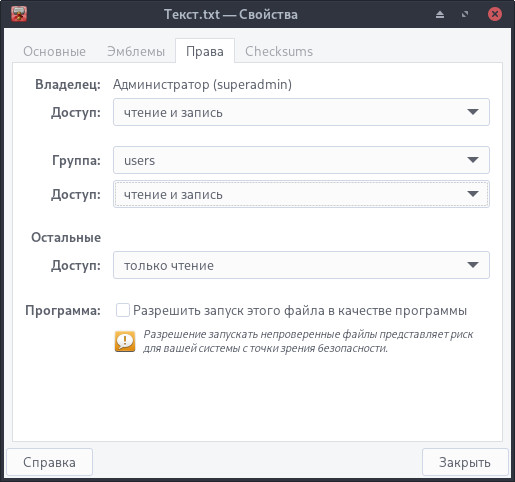The image size is (515, 482).
Task: Click the shade window arrow icon
Action: click(x=440, y=14)
